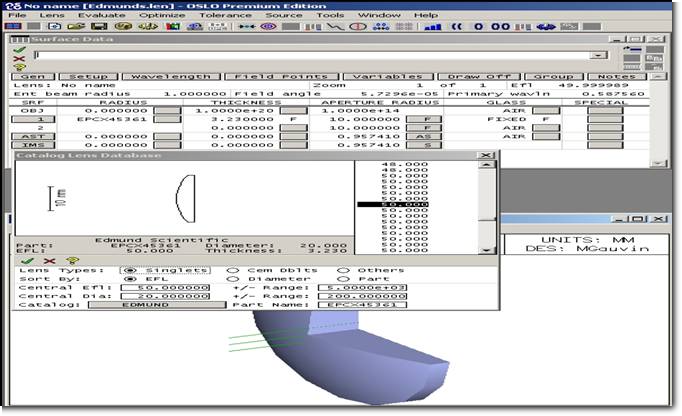Open the Optimize menu
Viewport: 682px width, 416px height.
pyautogui.click(x=160, y=15)
